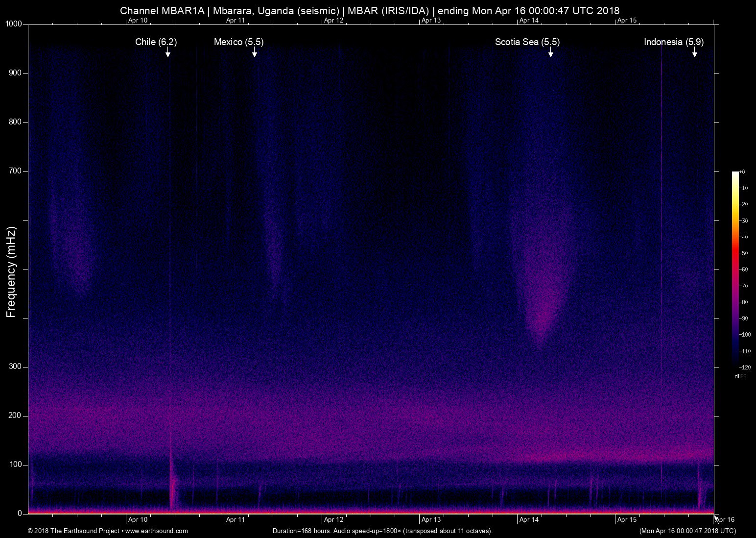Viewport: 756px width, 538px height.
Task: Click the 200 frequency axis tick label
Action: (x=16, y=416)
